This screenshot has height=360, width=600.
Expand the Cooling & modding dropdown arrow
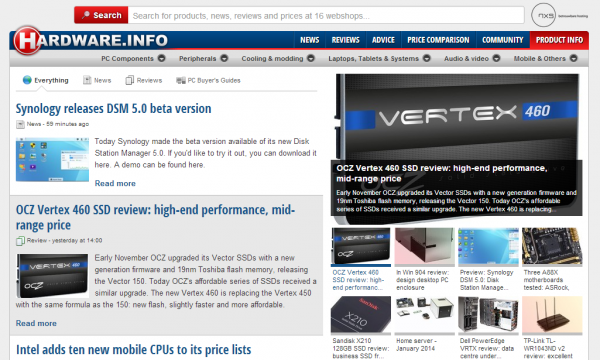tap(311, 58)
